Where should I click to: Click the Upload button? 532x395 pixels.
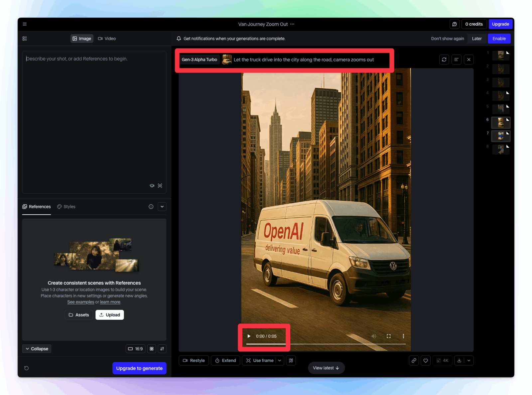click(x=110, y=315)
